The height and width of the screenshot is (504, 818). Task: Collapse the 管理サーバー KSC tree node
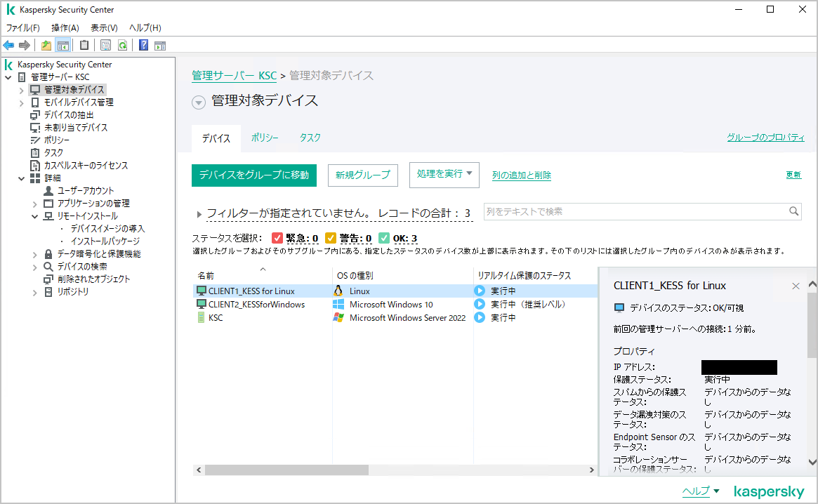pyautogui.click(x=8, y=77)
